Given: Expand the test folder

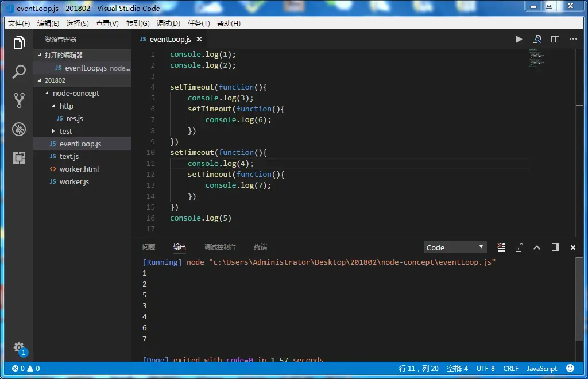Looking at the screenshot, I should 54,131.
